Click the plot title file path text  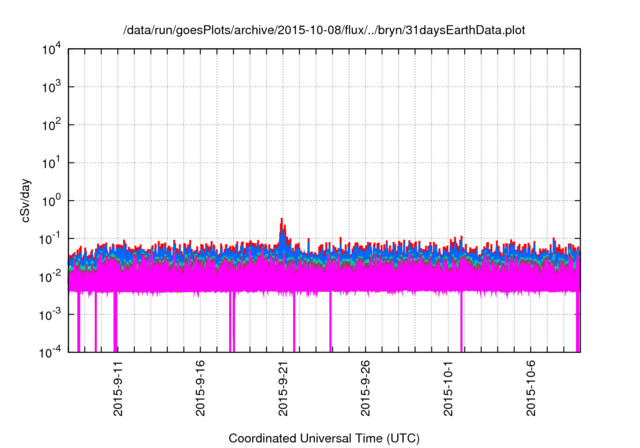pos(324,31)
